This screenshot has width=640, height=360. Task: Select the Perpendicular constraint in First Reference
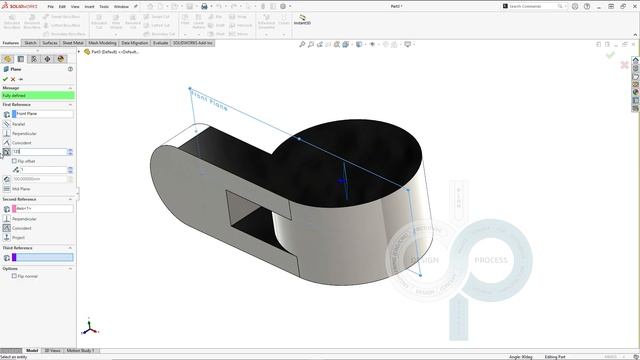click(7, 133)
